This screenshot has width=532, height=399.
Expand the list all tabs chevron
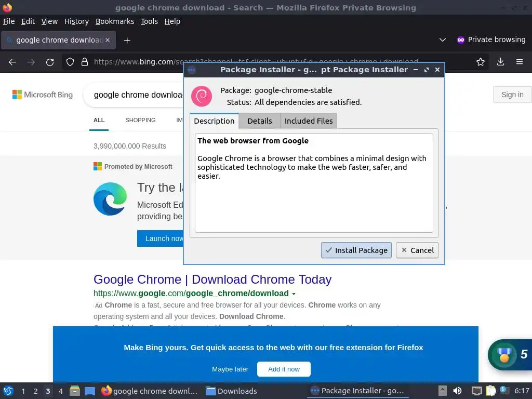click(x=443, y=40)
